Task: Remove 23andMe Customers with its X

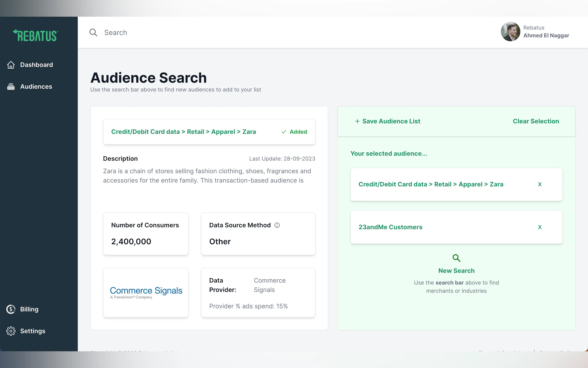Action: point(540,227)
